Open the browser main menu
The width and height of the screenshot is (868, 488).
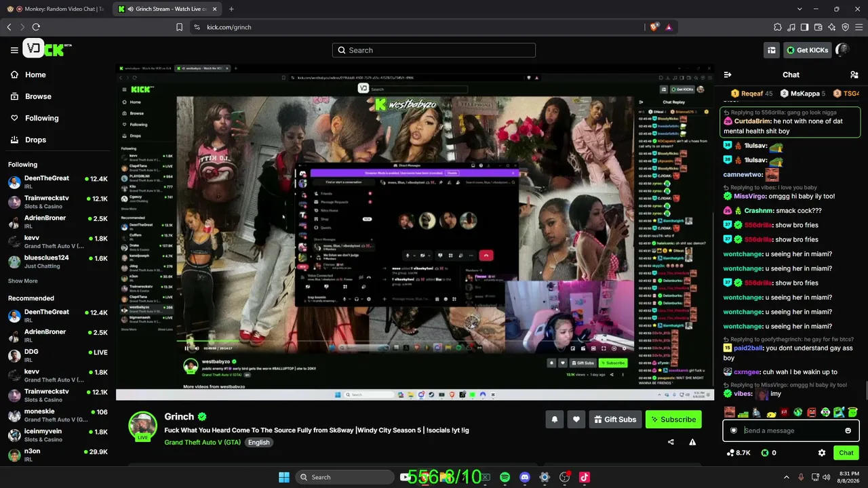pyautogui.click(x=859, y=27)
